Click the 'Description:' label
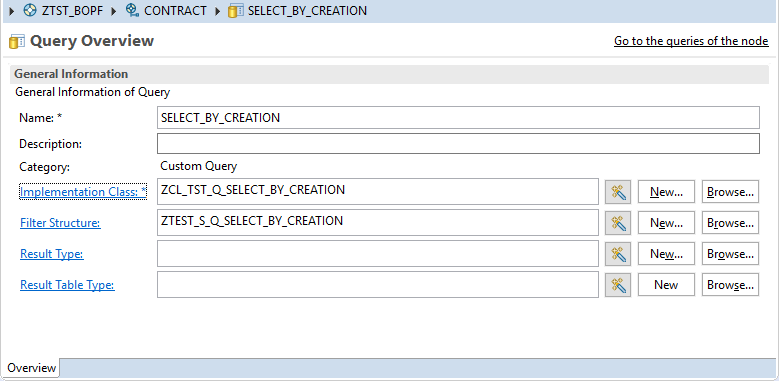This screenshot has height=381, width=779. point(51,144)
